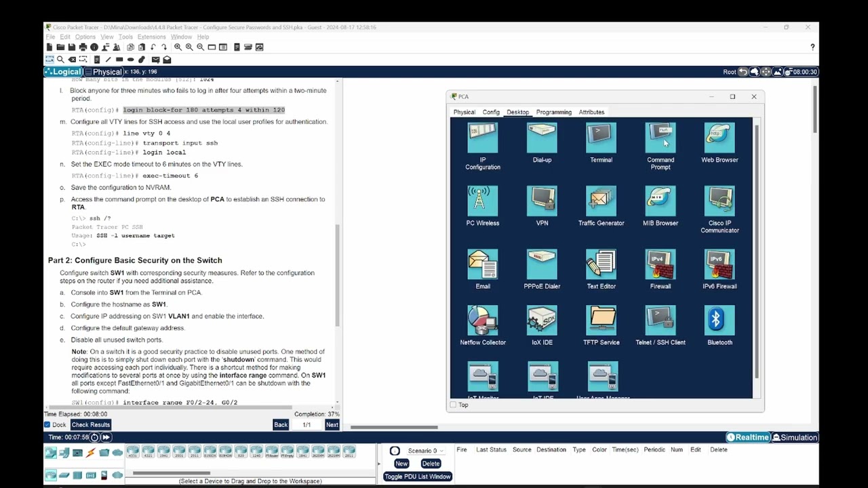Open Netflow Collector app
This screenshot has width=868, height=488.
pyautogui.click(x=483, y=321)
